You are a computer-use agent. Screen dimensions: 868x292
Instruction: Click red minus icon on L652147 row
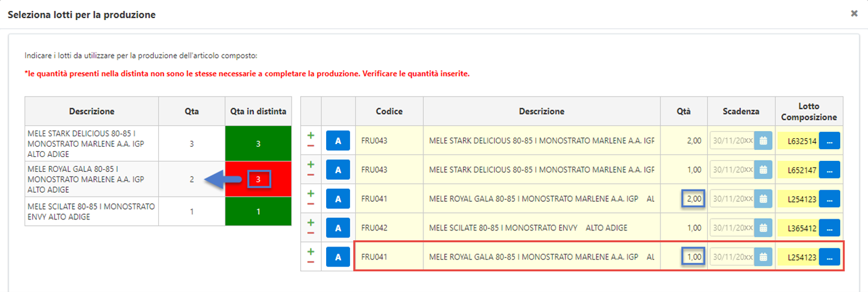click(311, 175)
